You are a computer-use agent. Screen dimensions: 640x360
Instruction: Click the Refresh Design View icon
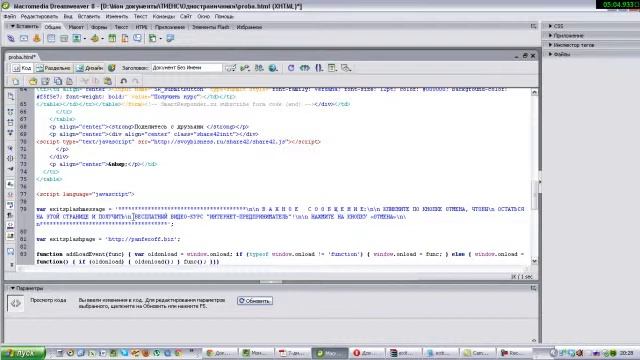(x=291, y=68)
